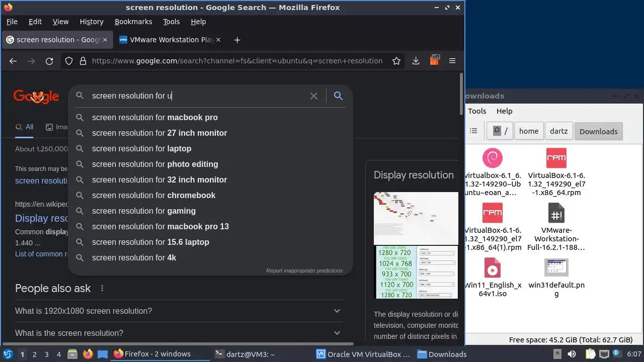Viewport: 644px width, 362px height.
Task: Click the root drive path button in Downloads window
Action: pos(500,131)
